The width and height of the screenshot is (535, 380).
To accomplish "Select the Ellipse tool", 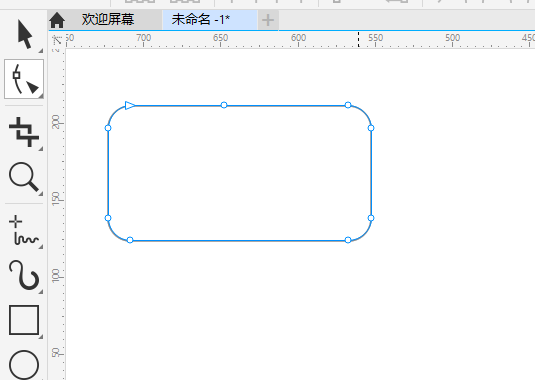I will click(x=24, y=365).
